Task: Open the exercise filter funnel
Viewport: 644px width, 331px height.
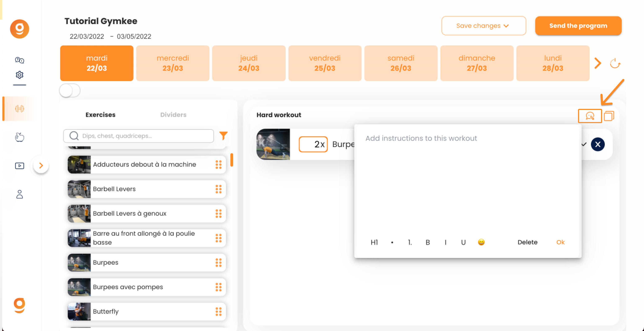Action: (x=223, y=136)
